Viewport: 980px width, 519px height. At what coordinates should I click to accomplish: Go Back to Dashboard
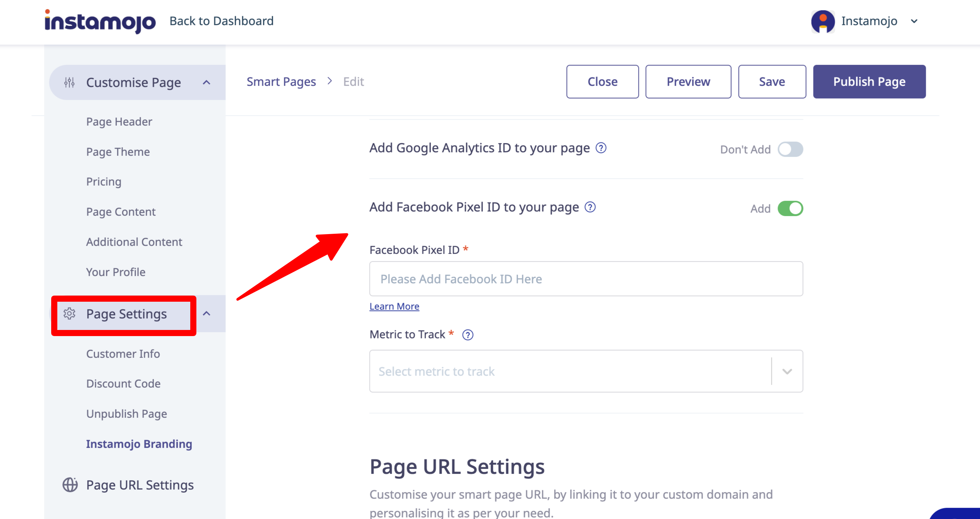(222, 21)
